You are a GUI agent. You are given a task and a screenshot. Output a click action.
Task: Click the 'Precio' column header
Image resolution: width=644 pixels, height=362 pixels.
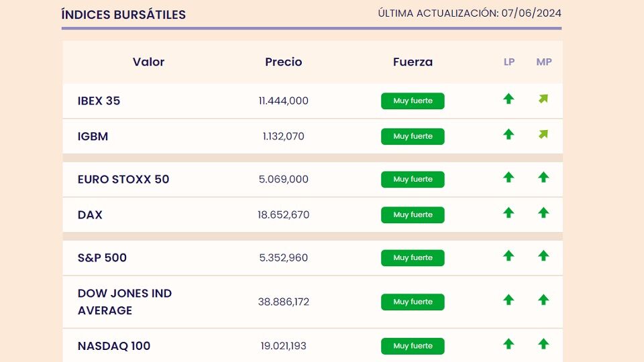pyautogui.click(x=283, y=62)
